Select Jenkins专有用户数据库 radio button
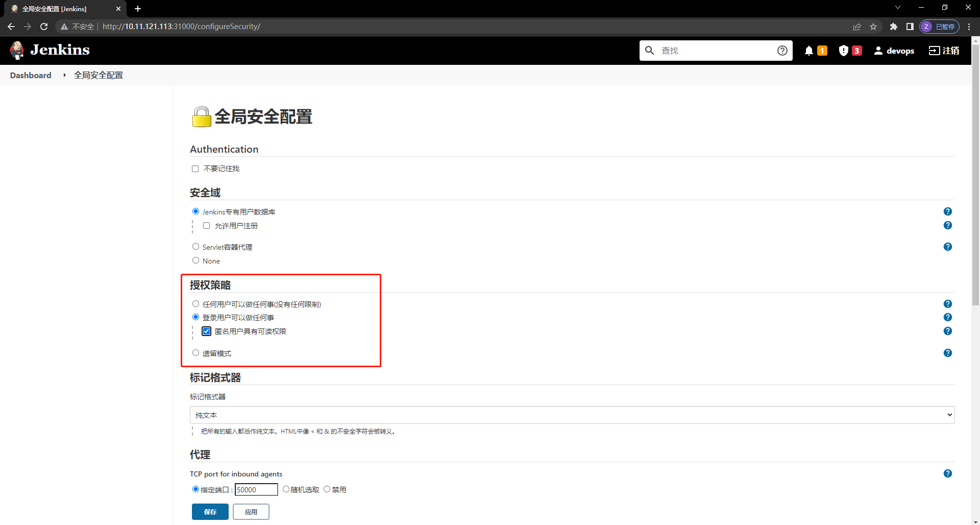Viewport: 980px width, 525px height. pyautogui.click(x=195, y=211)
